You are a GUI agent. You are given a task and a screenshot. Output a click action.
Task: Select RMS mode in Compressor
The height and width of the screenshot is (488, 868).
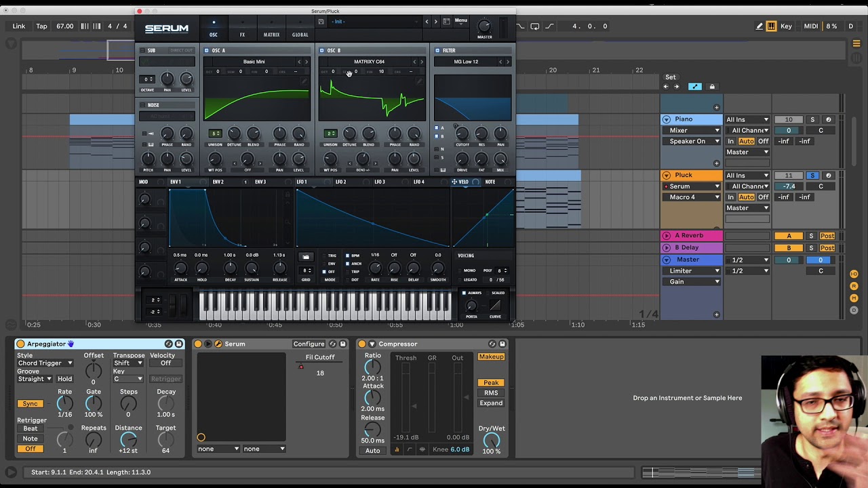491,393
